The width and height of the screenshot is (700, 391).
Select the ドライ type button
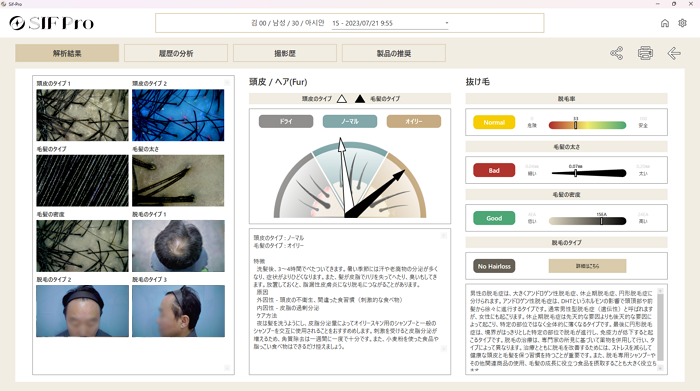(286, 121)
